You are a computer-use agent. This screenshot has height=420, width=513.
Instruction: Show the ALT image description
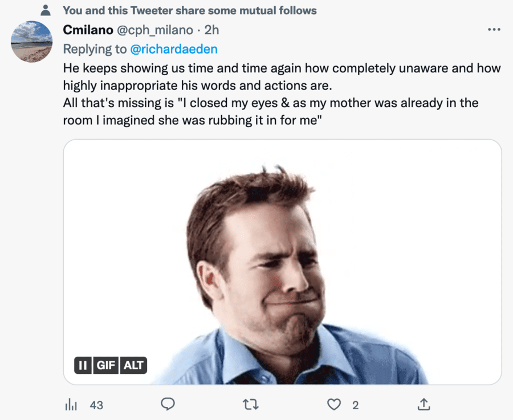click(133, 365)
